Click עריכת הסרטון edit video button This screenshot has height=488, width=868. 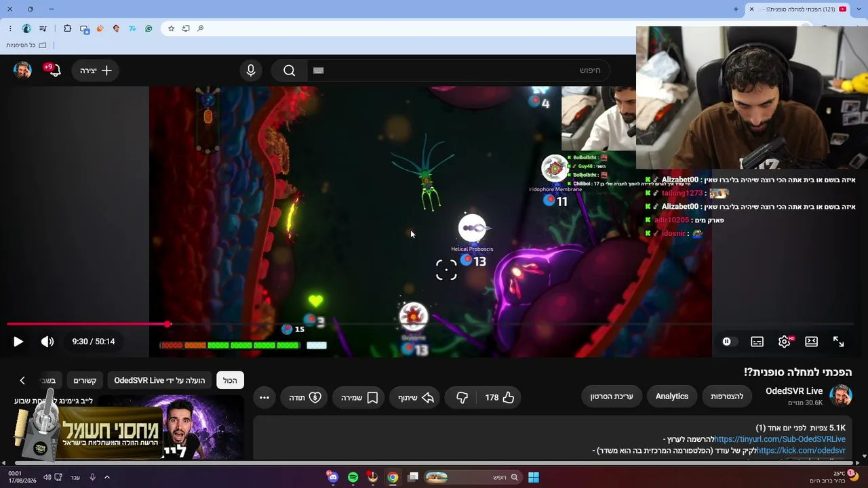[612, 396]
